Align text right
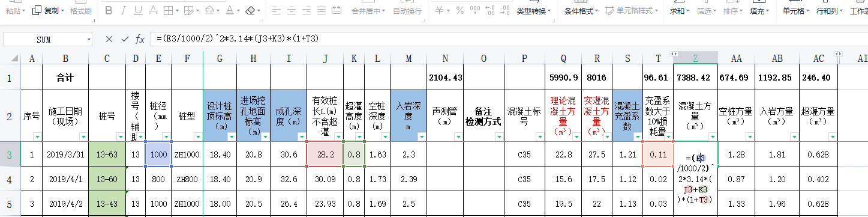Image resolution: width=868 pixels, height=217 pixels. click(307, 10)
